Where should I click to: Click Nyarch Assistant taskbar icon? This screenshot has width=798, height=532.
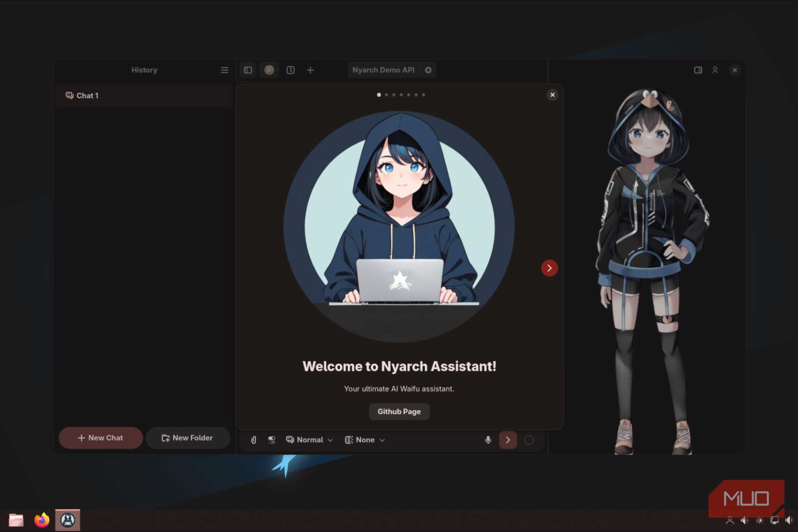pos(68,520)
